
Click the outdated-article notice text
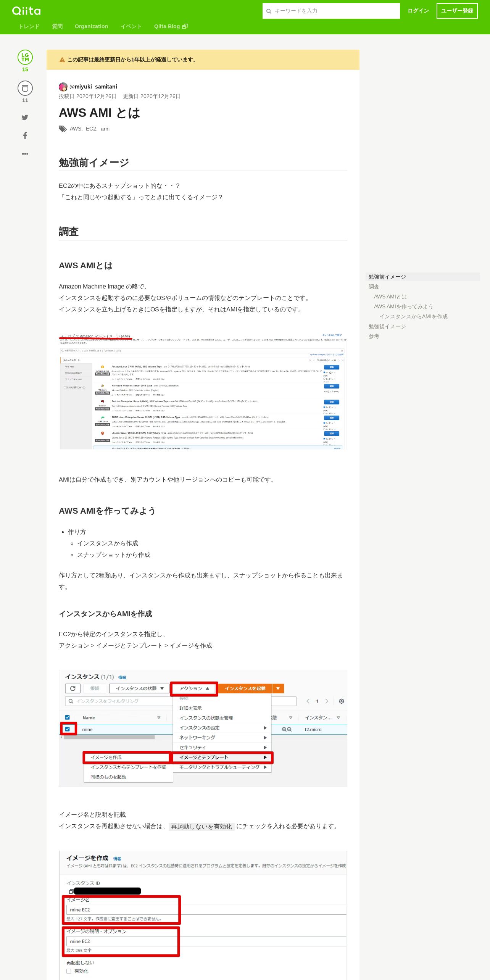(131, 60)
